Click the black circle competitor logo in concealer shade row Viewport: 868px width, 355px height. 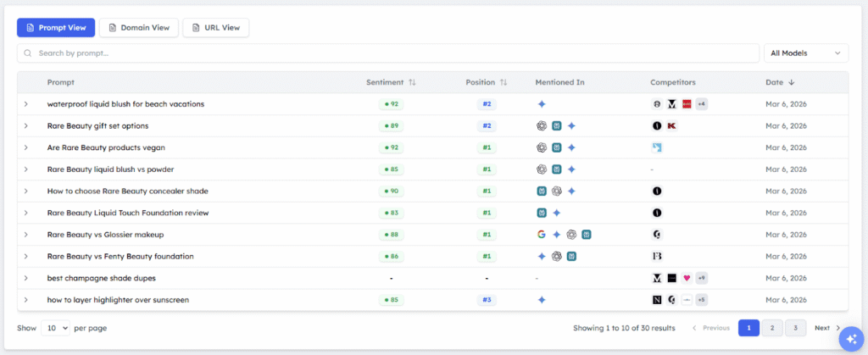657,191
